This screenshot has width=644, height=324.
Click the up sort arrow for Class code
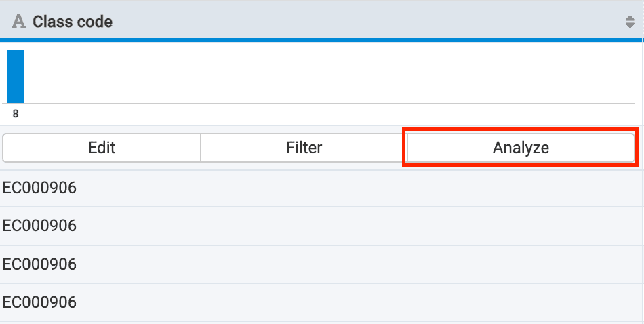[630, 19]
